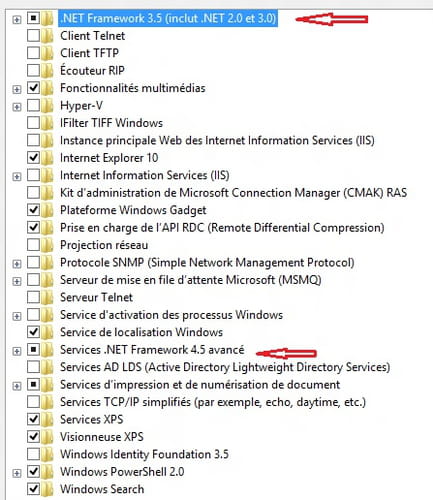Image resolution: width=433 pixels, height=500 pixels.
Task: Uncheck Plateforme Windows Gadget
Action: [x=33, y=210]
